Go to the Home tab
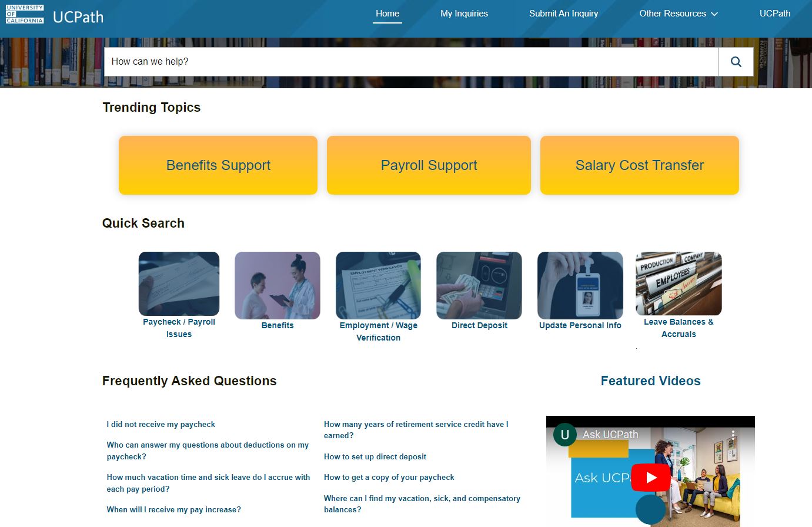The image size is (812, 527). [387, 14]
